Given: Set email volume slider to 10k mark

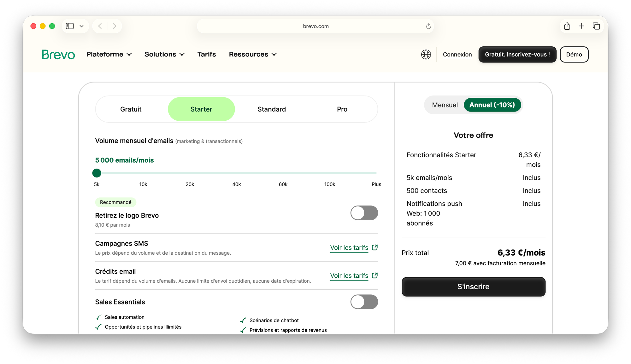Looking at the screenshot, I should [x=143, y=173].
